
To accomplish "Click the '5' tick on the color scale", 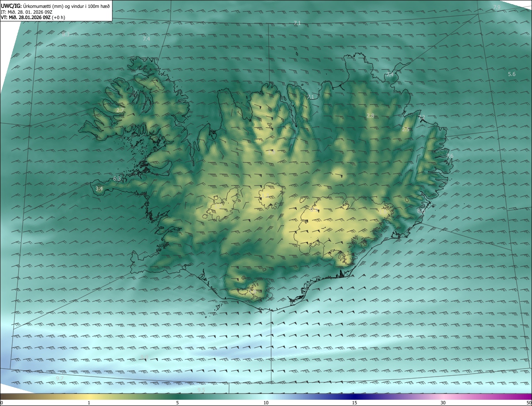I will click(177, 403).
